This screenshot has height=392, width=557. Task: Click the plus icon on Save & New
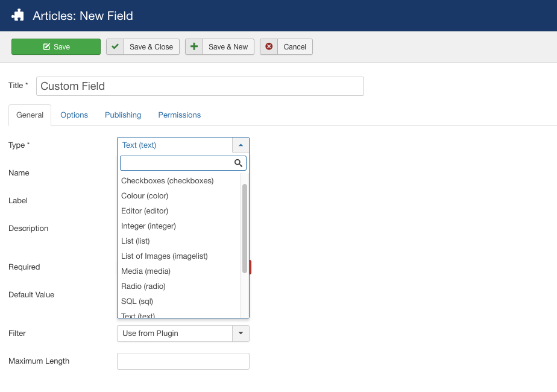194,47
